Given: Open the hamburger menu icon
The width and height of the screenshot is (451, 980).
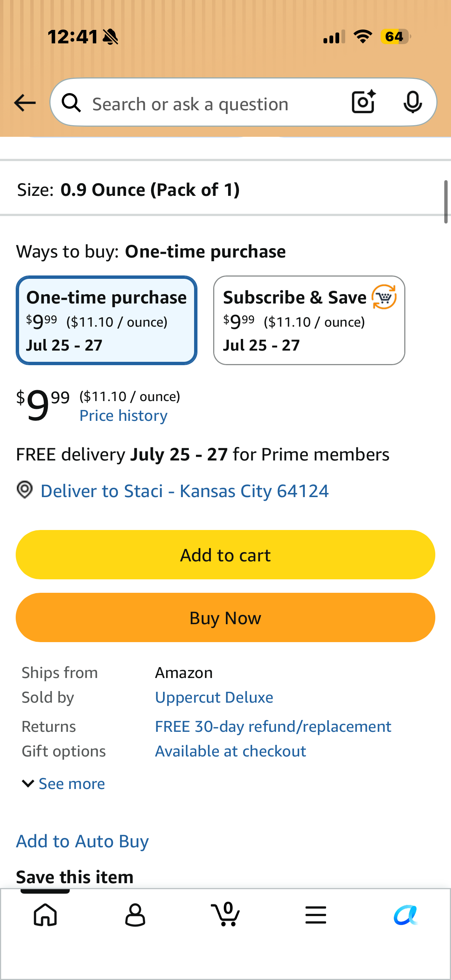Looking at the screenshot, I should point(316,915).
